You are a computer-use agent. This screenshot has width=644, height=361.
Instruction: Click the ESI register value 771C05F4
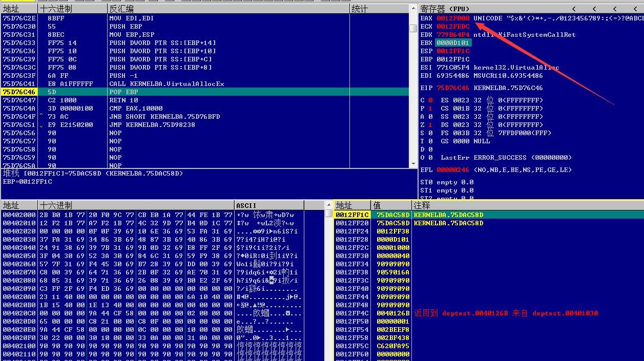click(453, 67)
